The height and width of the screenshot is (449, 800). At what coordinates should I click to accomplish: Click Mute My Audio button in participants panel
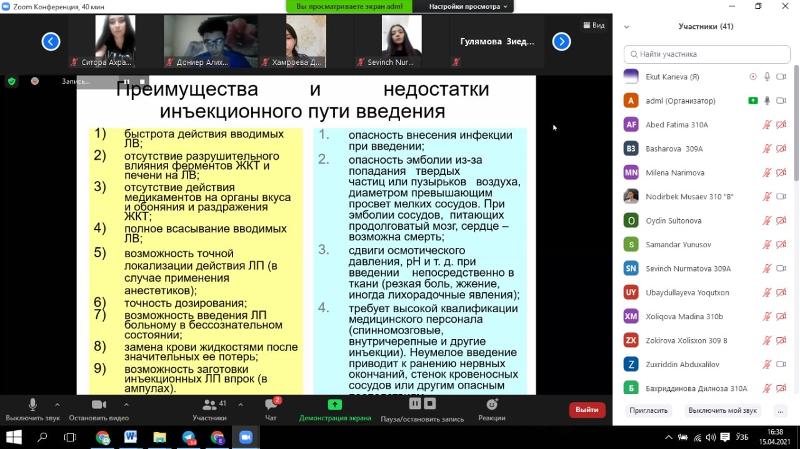[x=722, y=411]
